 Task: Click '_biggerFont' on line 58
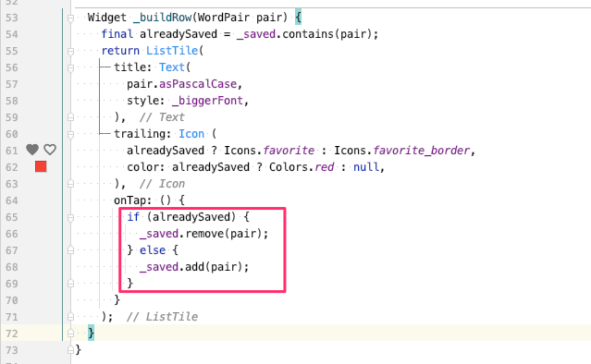coord(207,101)
